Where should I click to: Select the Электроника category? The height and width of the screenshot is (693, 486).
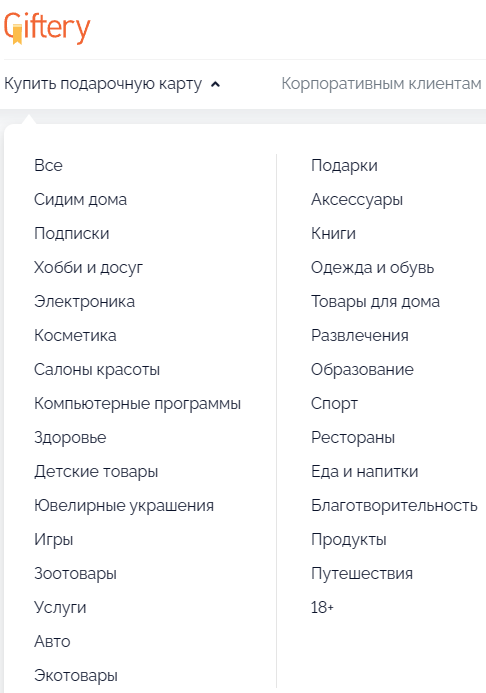(84, 301)
